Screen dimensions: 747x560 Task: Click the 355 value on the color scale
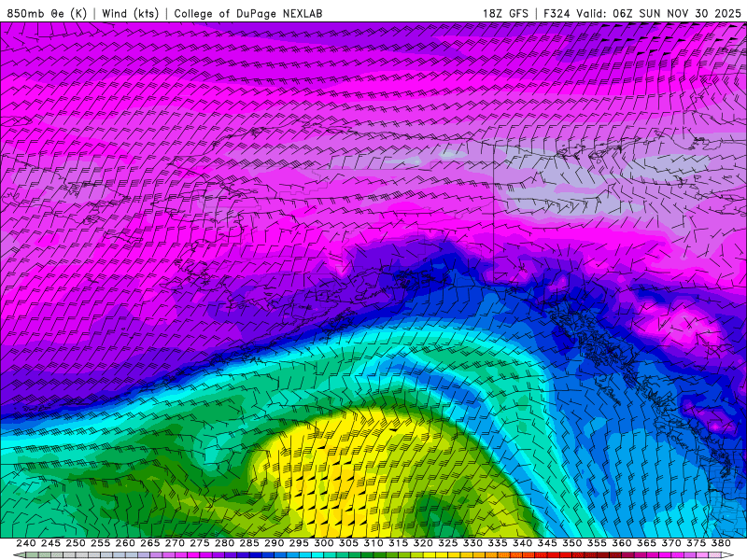tap(597, 543)
